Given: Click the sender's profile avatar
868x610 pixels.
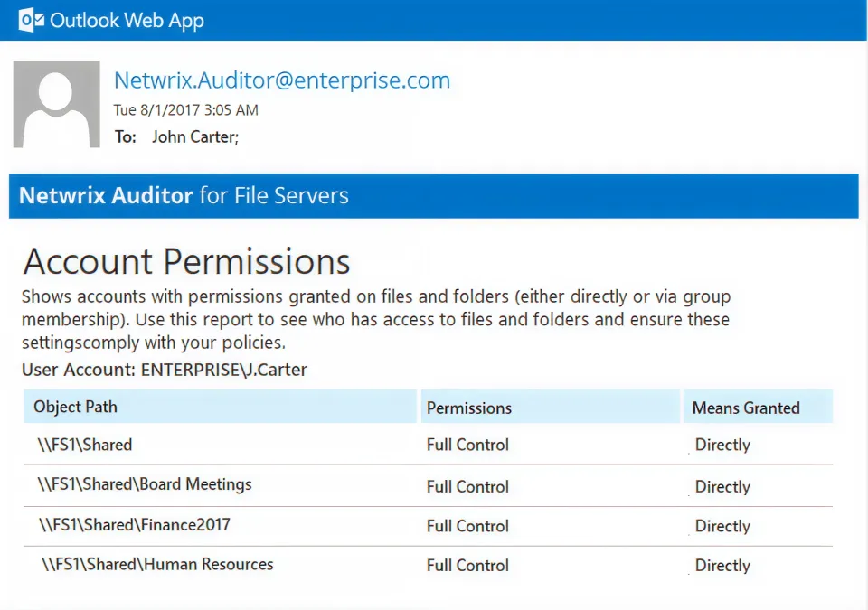Looking at the screenshot, I should point(56,104).
